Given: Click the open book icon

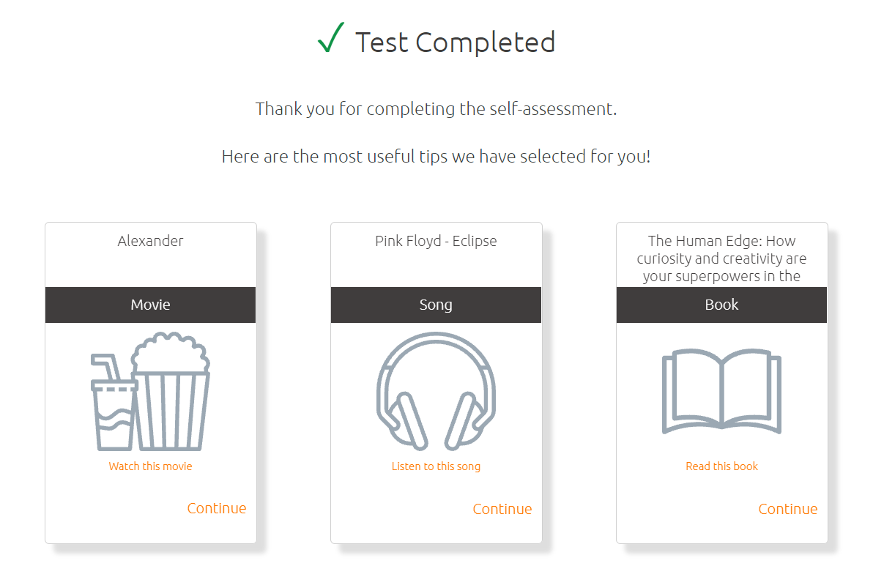Looking at the screenshot, I should 721,392.
